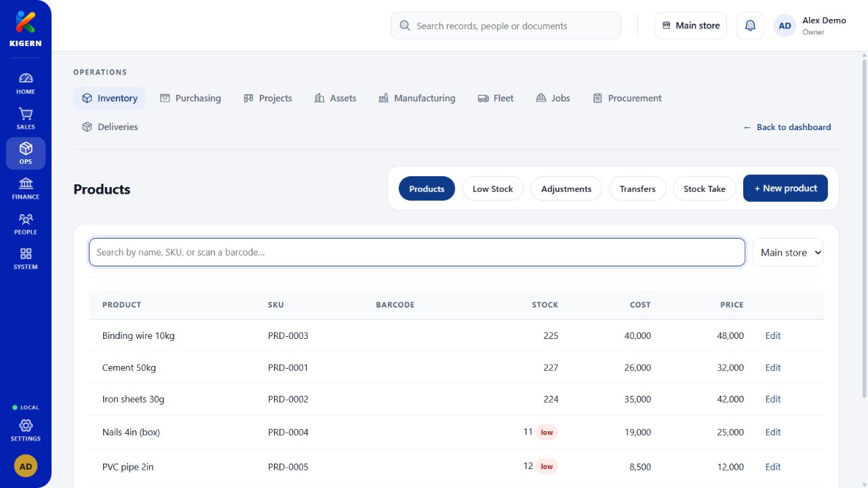Switch to the Inventory tab
The height and width of the screenshot is (488, 868).
tap(109, 98)
